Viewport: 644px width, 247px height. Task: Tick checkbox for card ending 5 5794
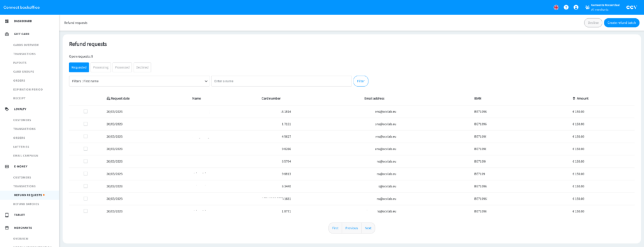pos(86,162)
